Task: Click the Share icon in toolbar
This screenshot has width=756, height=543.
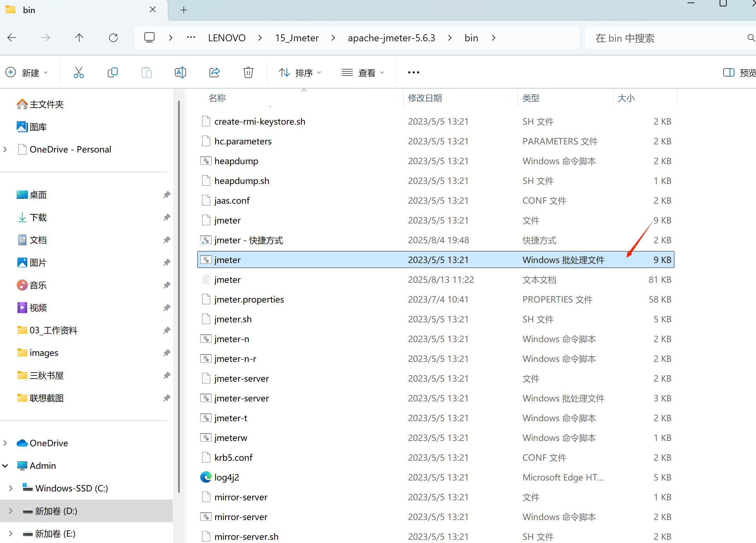Action: 214,72
